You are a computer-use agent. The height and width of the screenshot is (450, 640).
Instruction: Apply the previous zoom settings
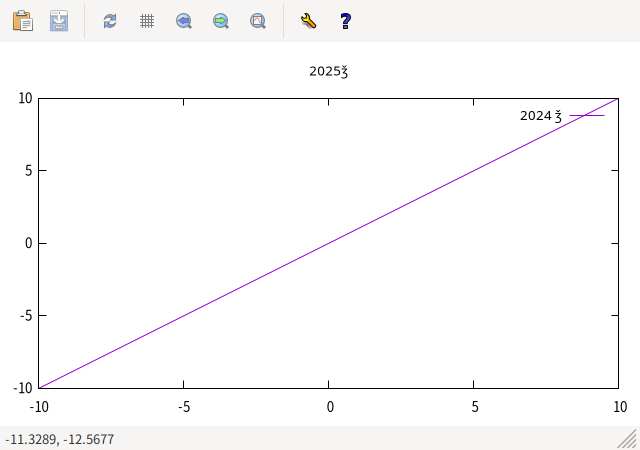[184, 20]
